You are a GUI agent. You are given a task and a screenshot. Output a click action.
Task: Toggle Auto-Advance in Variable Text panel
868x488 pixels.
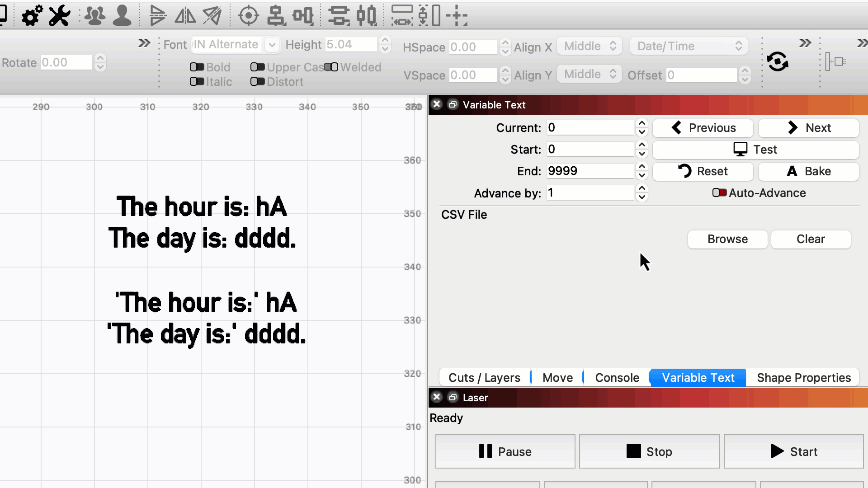719,193
